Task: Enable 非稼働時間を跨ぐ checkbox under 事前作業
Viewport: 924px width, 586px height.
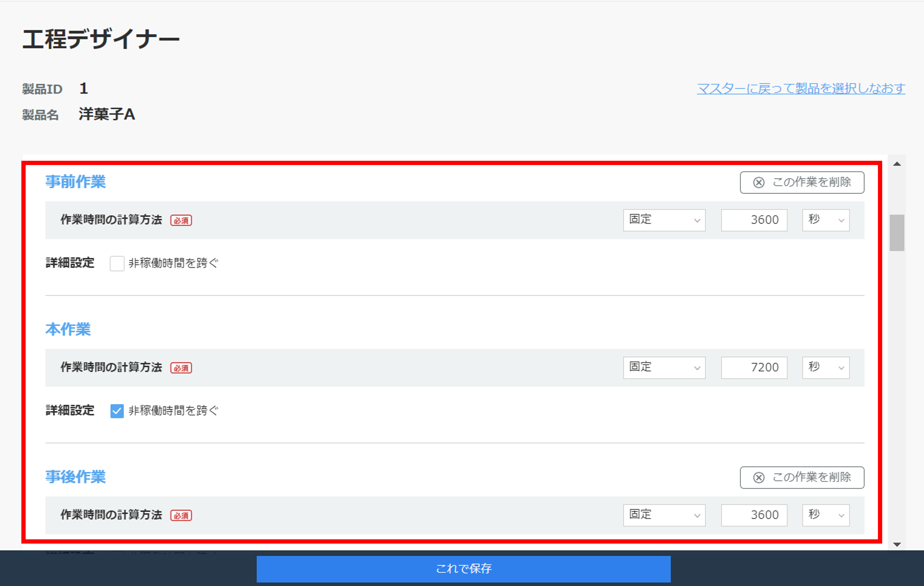Action: pyautogui.click(x=117, y=264)
